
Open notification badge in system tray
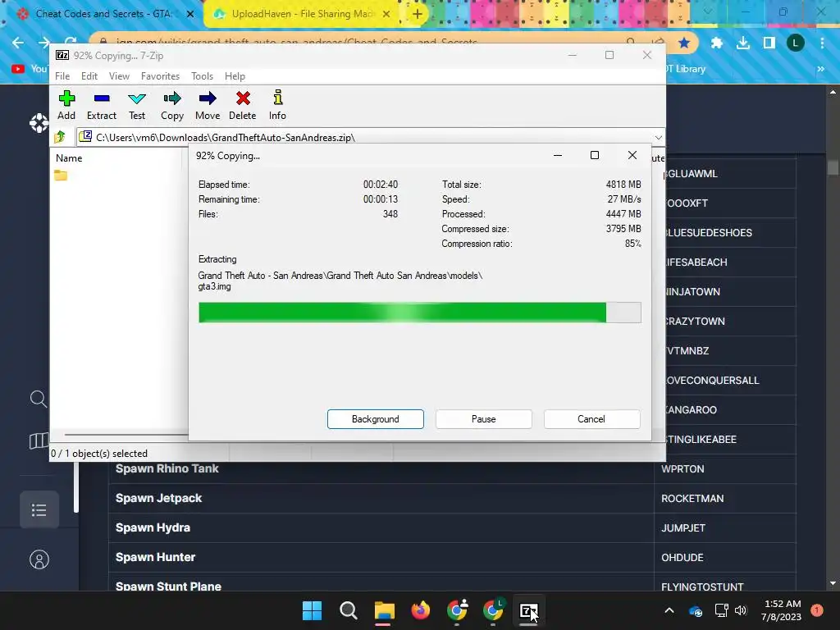click(817, 610)
